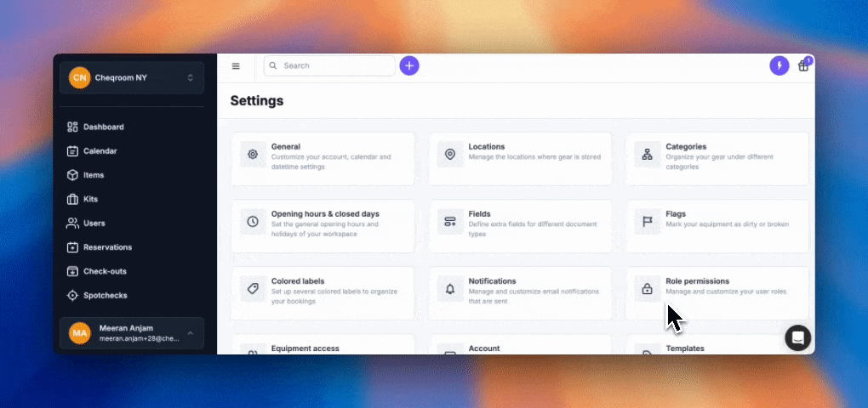The height and width of the screenshot is (408, 868).
Task: Click the Users people icon
Action: click(72, 224)
